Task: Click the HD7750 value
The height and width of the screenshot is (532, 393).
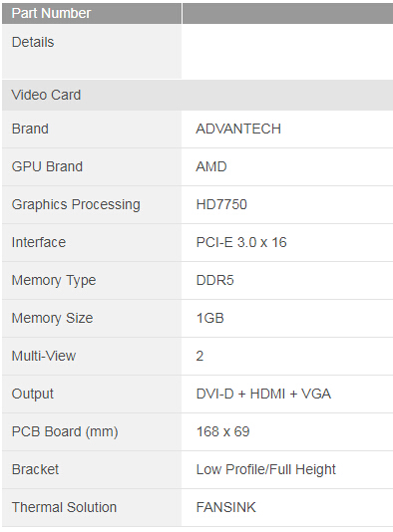Action: [x=221, y=204]
